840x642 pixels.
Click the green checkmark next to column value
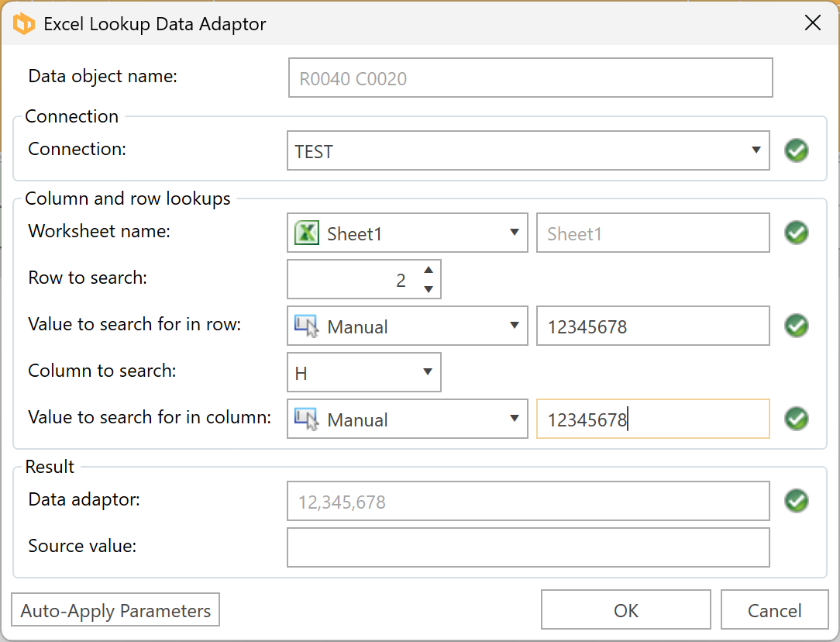[796, 419]
